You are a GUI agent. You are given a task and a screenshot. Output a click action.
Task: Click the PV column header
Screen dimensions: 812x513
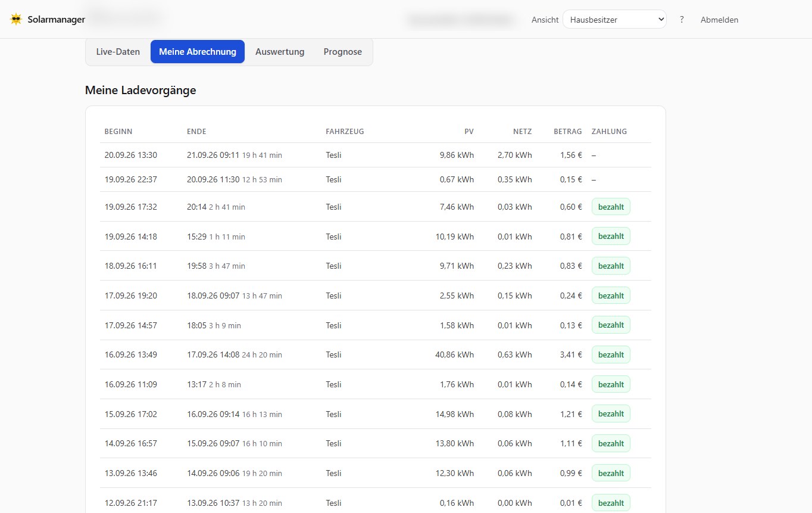469,132
